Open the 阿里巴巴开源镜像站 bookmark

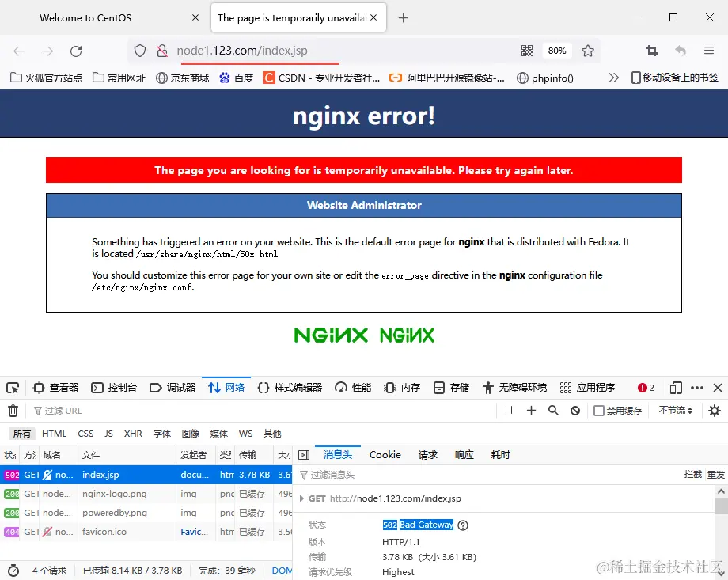coord(447,78)
